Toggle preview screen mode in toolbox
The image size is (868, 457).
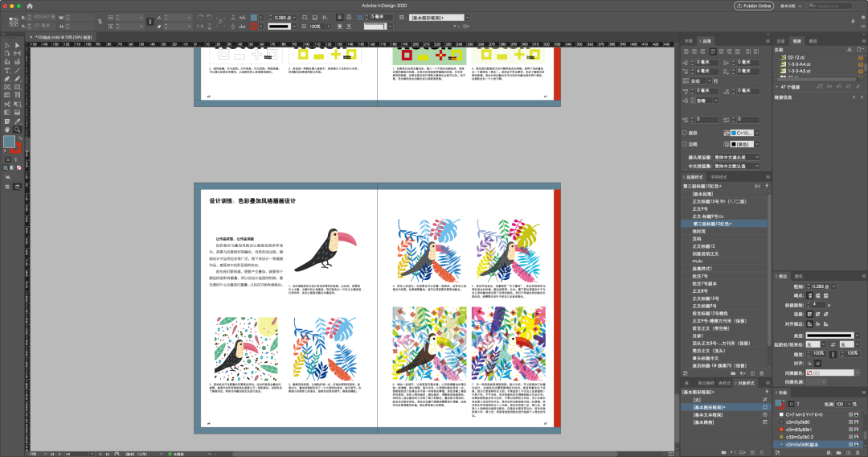tap(17, 187)
